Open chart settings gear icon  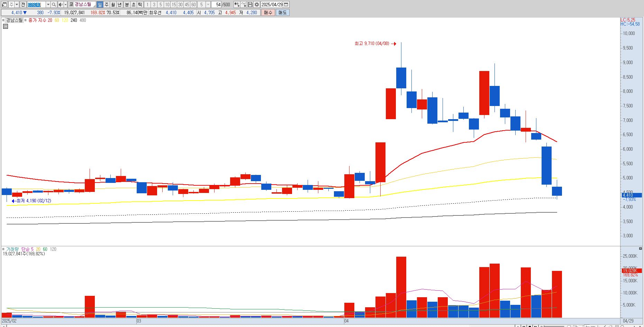(257, 5)
